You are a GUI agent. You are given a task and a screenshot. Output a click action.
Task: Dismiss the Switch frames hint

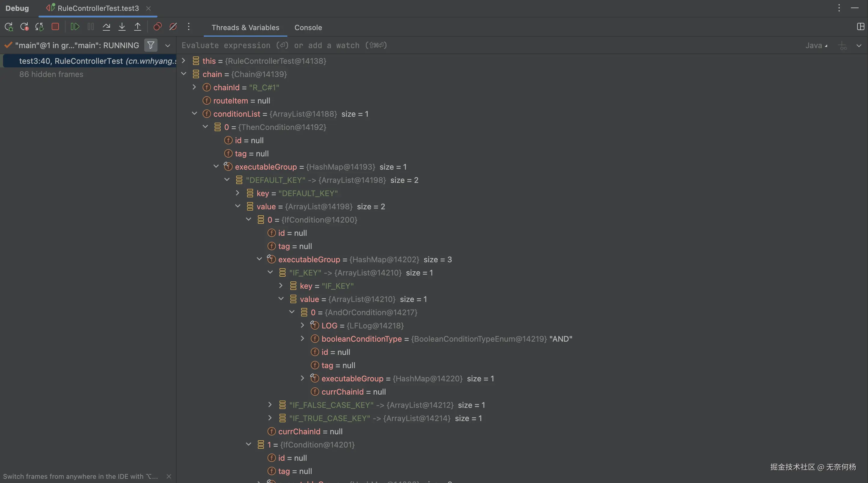[169, 476]
